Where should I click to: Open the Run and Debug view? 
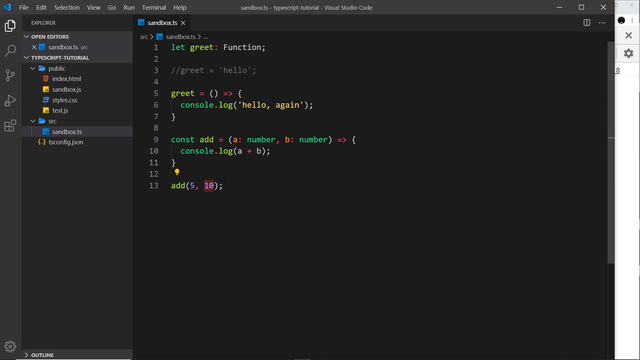(x=10, y=100)
